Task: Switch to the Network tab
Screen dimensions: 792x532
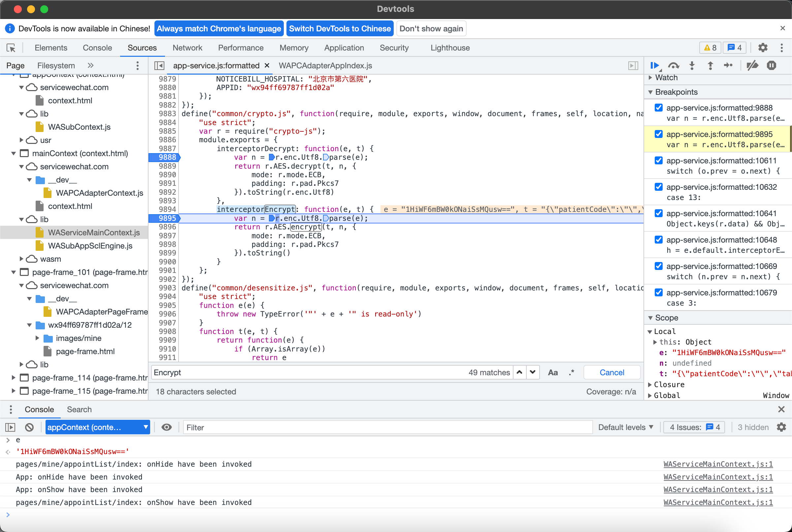Action: point(187,48)
